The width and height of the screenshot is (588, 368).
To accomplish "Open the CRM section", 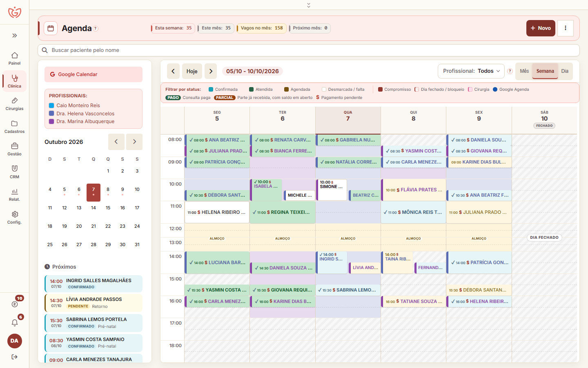I will [14, 172].
